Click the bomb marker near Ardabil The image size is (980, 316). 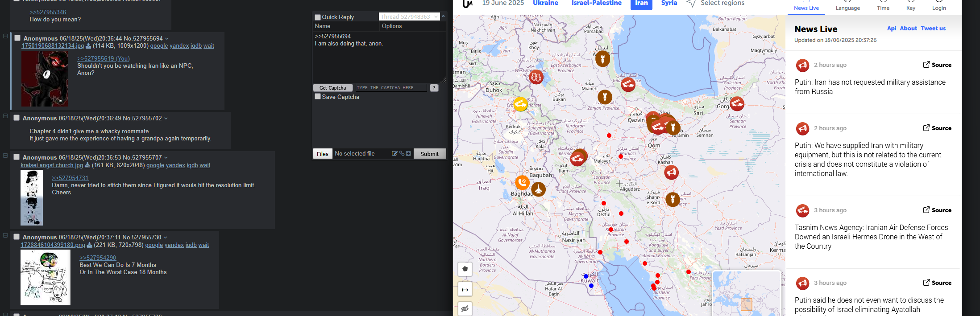602,58
